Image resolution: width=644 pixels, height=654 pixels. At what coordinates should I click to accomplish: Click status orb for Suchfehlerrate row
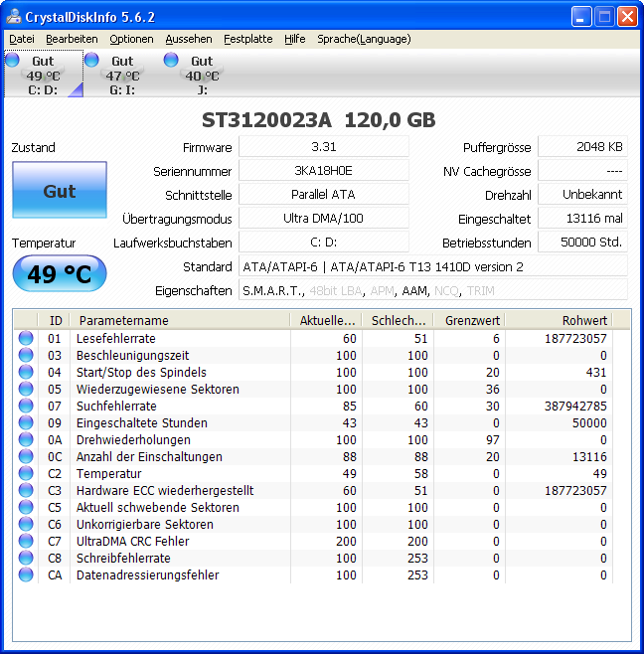(26, 406)
